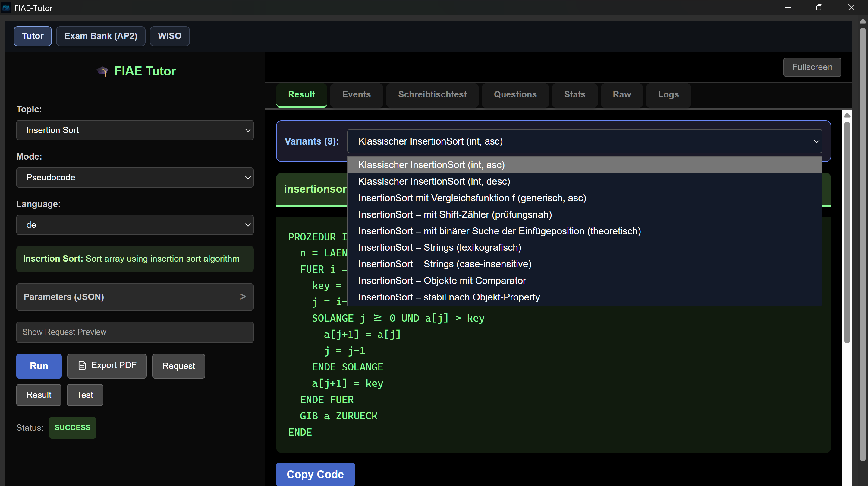
Task: Click the FIAE-Tutor app icon in title bar
Action: (6, 8)
